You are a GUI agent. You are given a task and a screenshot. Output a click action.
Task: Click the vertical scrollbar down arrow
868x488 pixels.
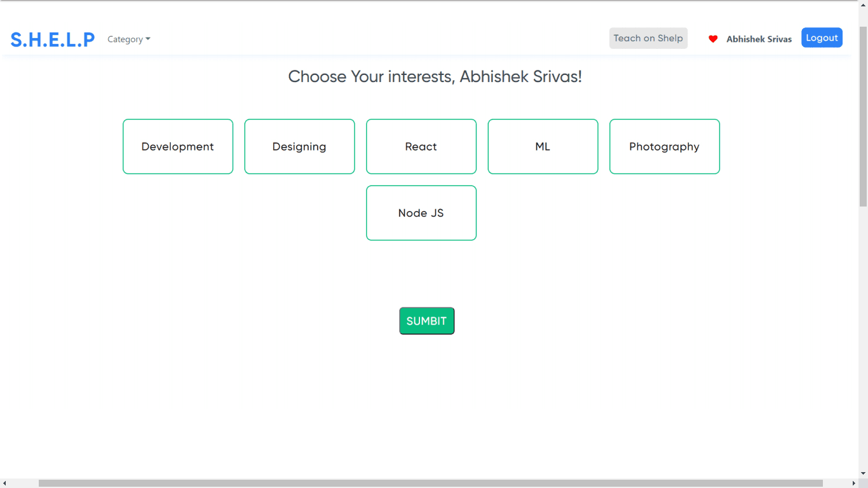863,473
